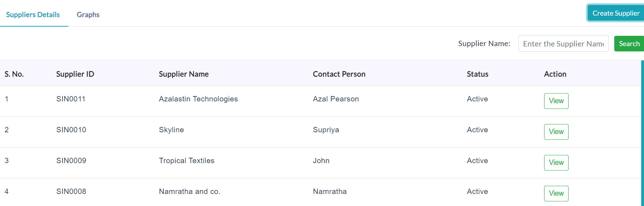The height and width of the screenshot is (206, 644).
Task: View Azalastin Technologies supplier details
Action: tap(556, 101)
